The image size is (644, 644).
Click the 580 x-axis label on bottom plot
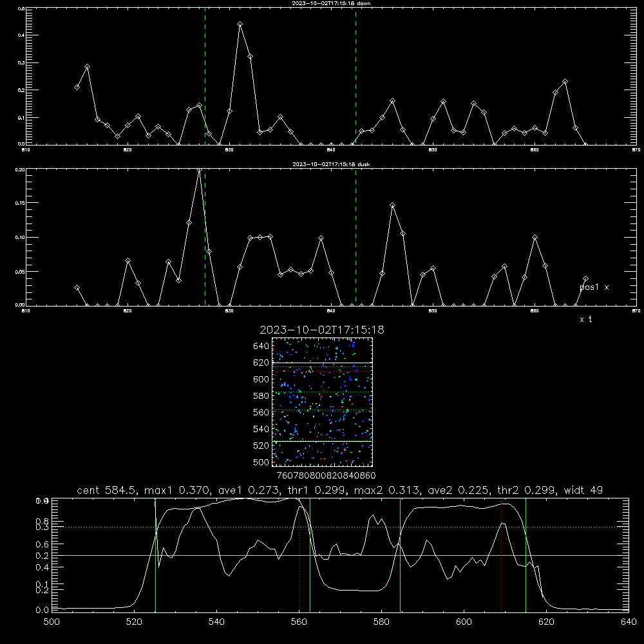pos(381,622)
